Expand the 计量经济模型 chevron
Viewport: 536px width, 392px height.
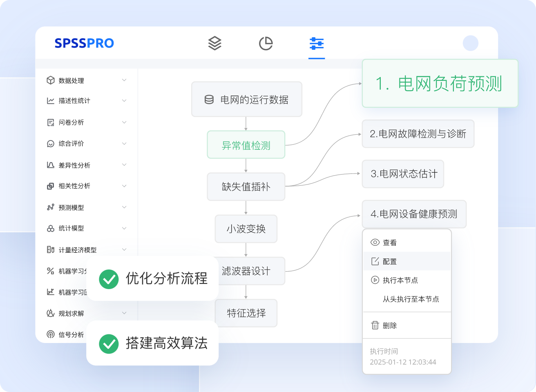(124, 249)
